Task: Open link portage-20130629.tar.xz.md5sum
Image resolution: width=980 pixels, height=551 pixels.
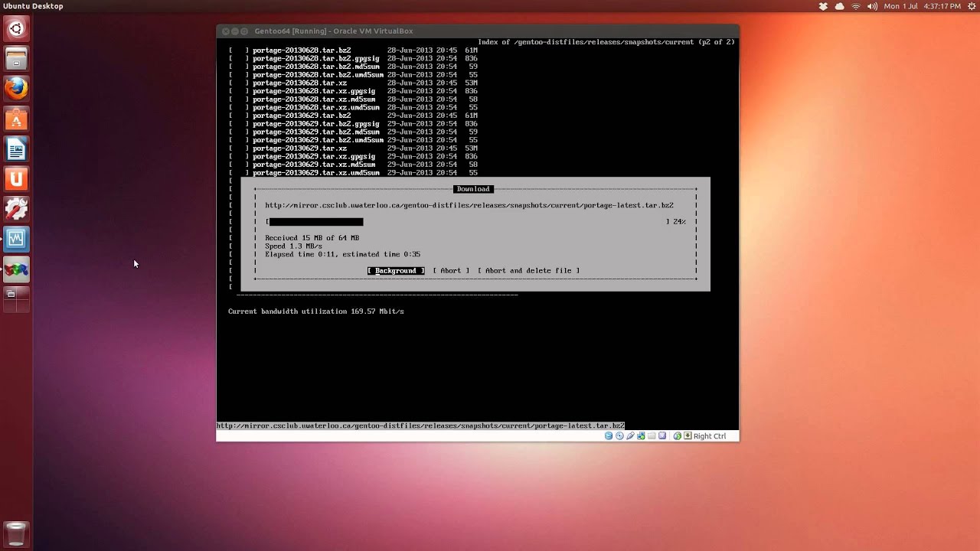Action: [314, 165]
